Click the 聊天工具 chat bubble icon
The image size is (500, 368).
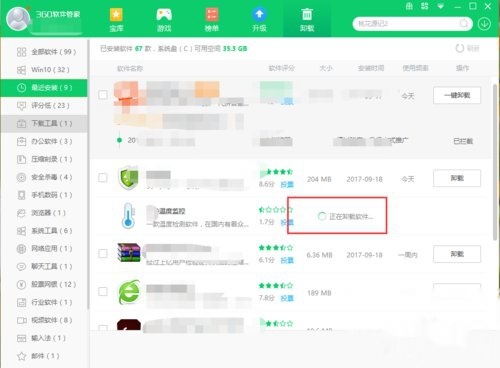click(x=21, y=267)
